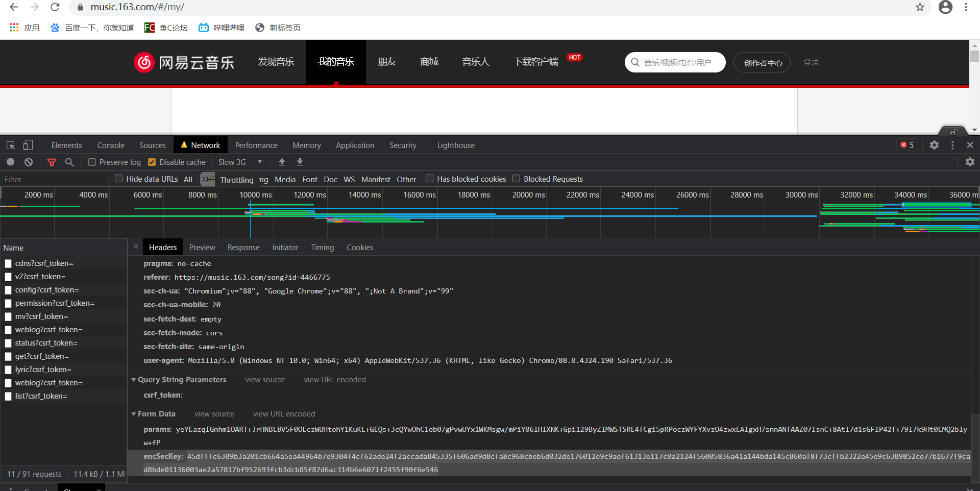Switch to the Response detail tab
980x491 pixels.
tap(243, 248)
